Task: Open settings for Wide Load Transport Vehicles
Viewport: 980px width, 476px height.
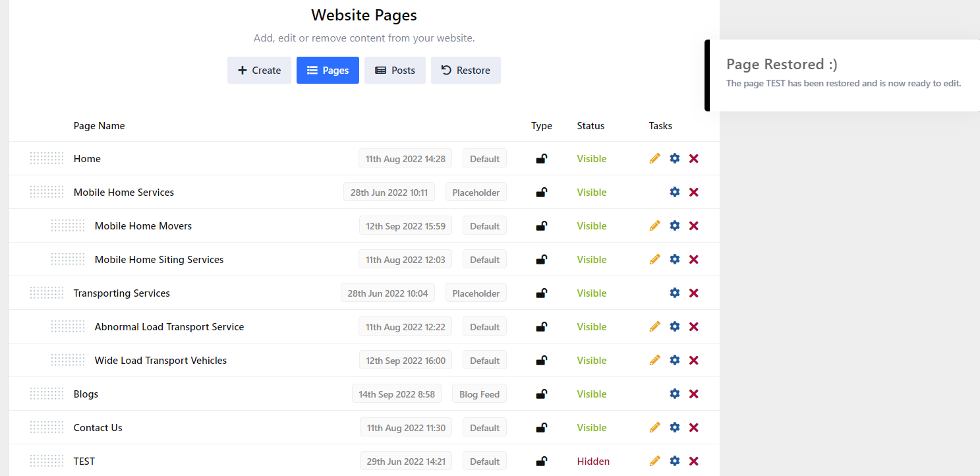Action: coord(674,360)
